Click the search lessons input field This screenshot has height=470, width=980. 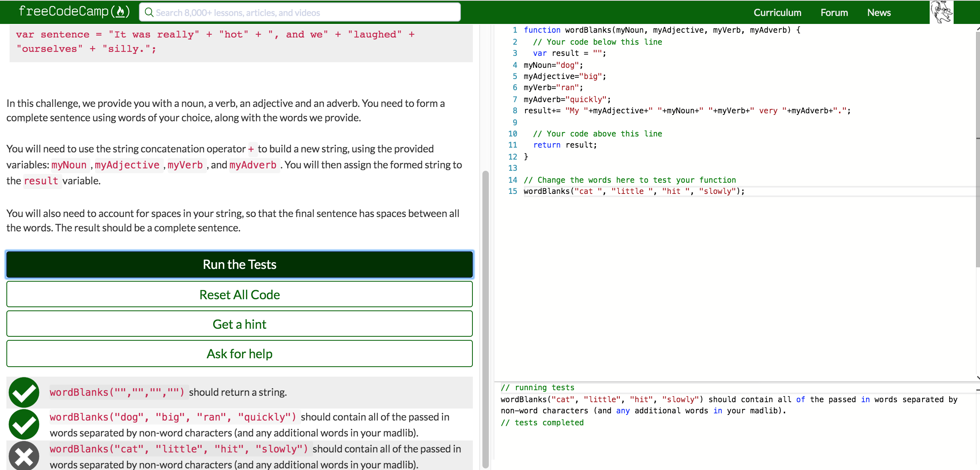click(300, 12)
